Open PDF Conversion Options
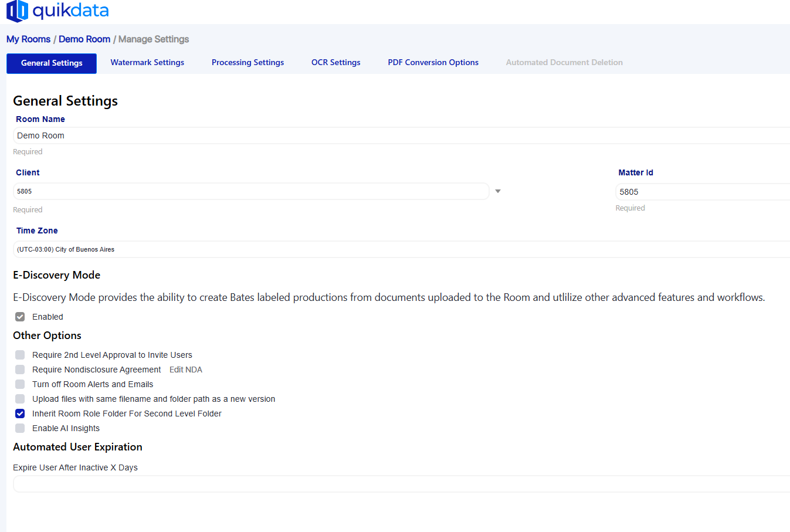Viewport: 790px width, 532px height. click(433, 62)
